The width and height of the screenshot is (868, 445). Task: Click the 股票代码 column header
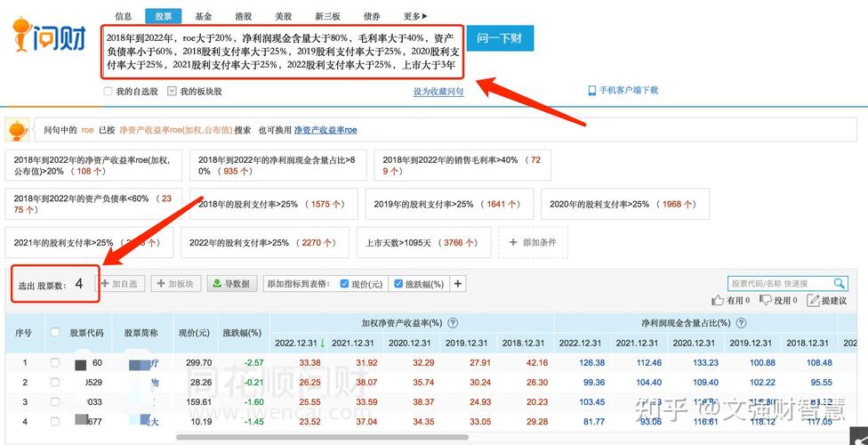point(86,333)
